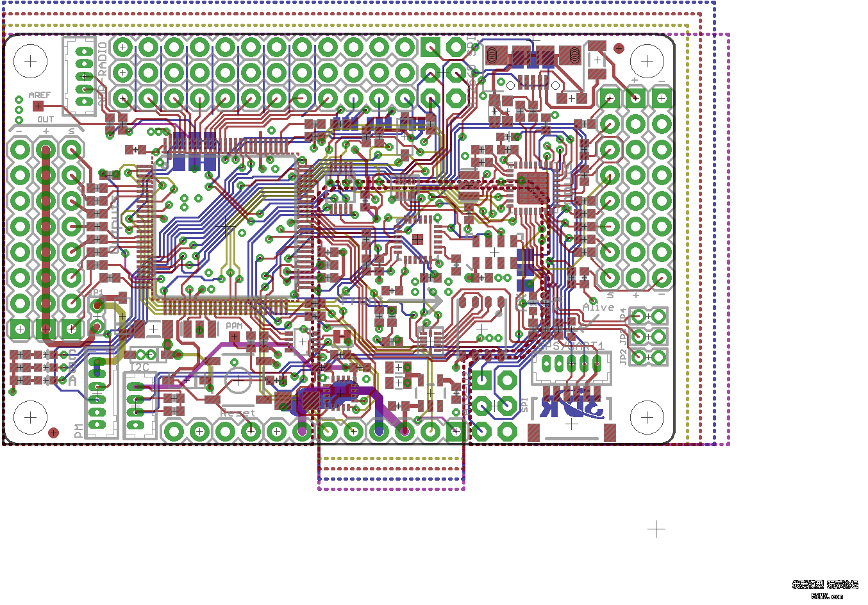Select the bottom-right mounting hole
Image resolution: width=868 pixels, height=605 pixels.
point(647,417)
